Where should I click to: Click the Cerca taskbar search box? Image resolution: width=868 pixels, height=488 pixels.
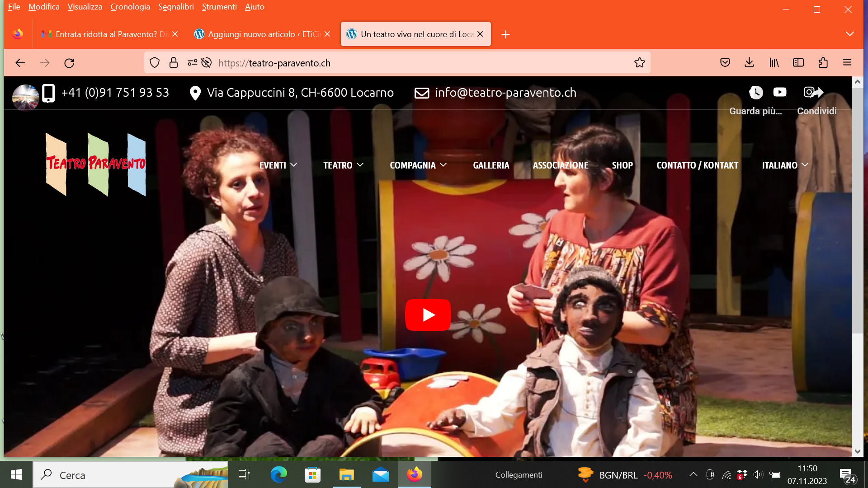(131, 475)
